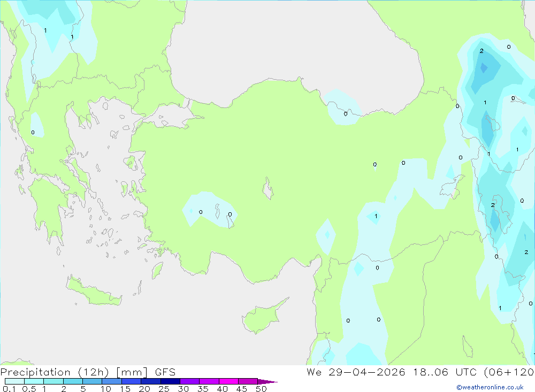Click the 10–15 mm blue legend swatch
This screenshot has height=392, width=535.
(112, 381)
